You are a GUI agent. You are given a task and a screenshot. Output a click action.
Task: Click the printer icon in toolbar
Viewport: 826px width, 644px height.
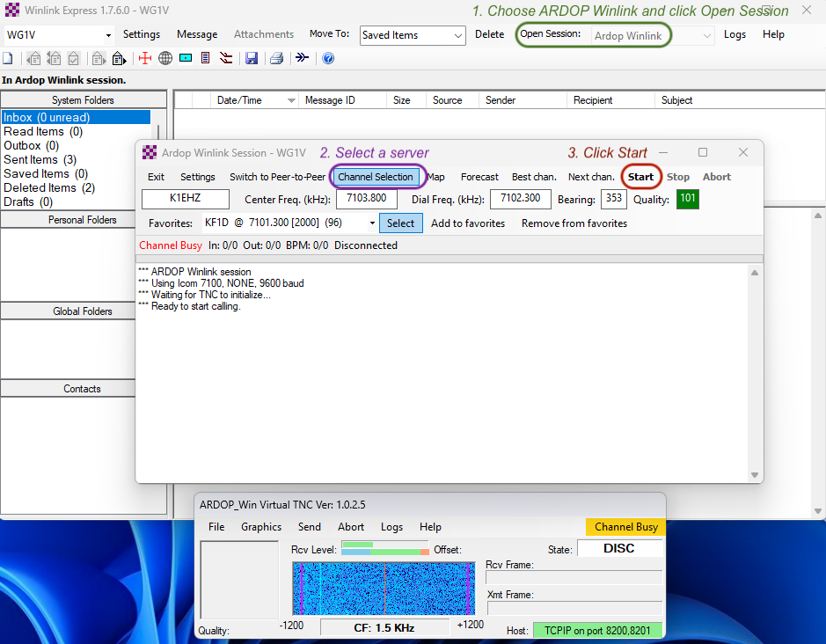pos(276,59)
